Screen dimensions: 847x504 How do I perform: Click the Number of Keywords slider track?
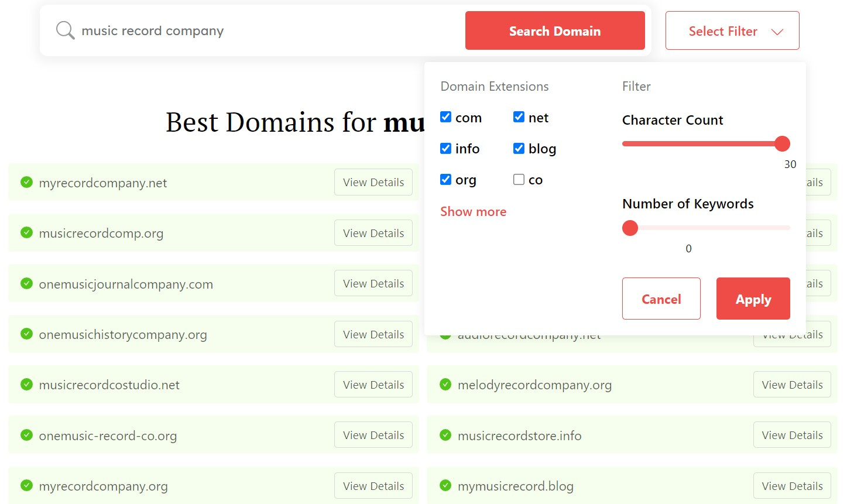706,228
